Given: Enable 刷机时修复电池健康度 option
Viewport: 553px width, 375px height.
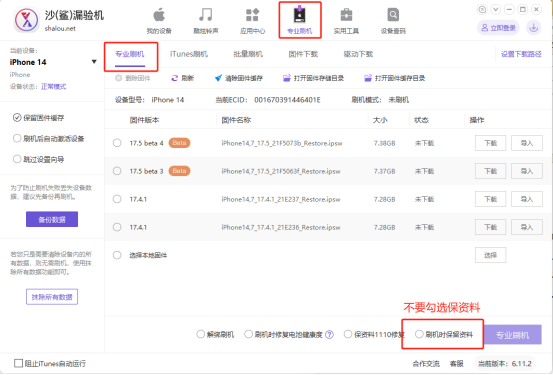Looking at the screenshot, I should tap(249, 334).
